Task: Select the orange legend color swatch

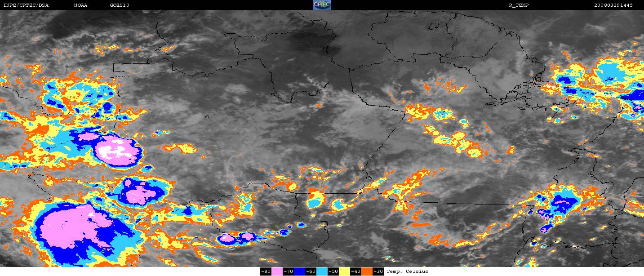Action: coord(367,272)
